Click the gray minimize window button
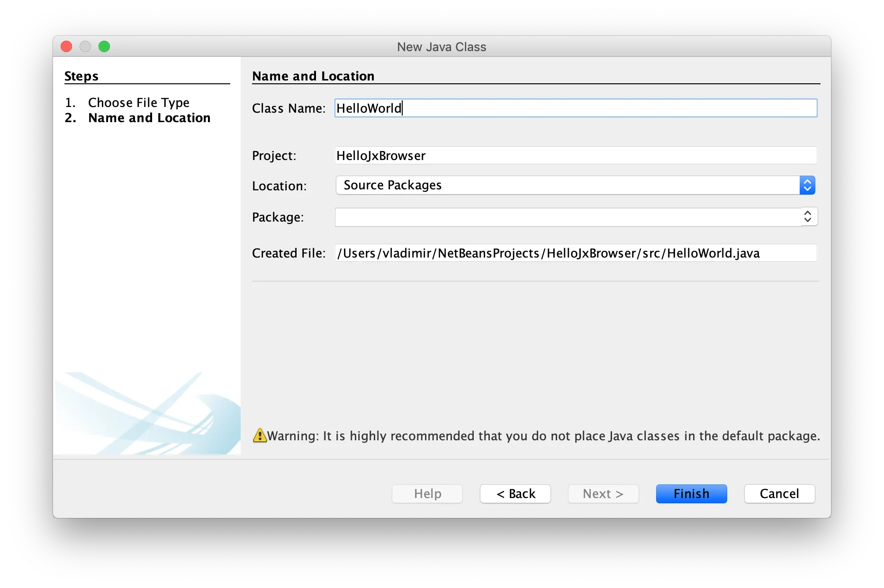 (85, 46)
